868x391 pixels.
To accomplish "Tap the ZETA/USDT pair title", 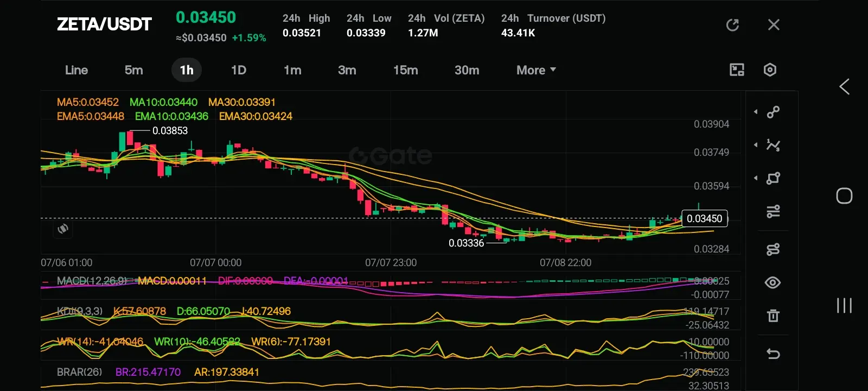I will click(104, 24).
